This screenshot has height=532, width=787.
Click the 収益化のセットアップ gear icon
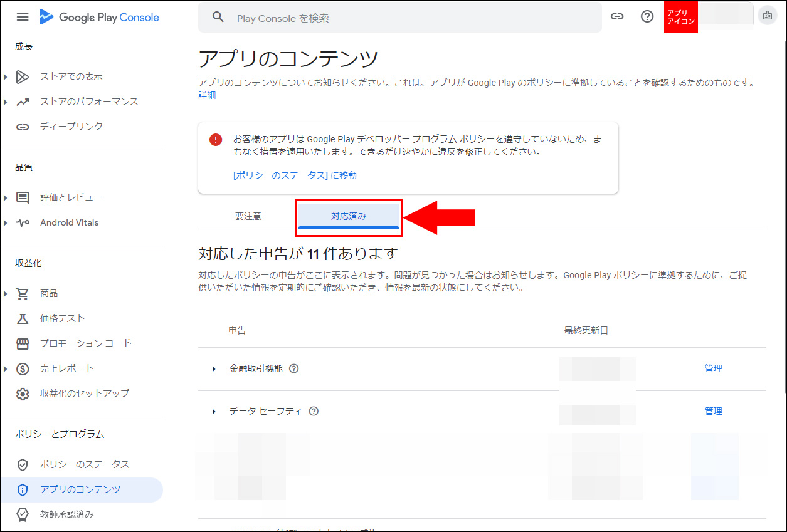tap(23, 394)
